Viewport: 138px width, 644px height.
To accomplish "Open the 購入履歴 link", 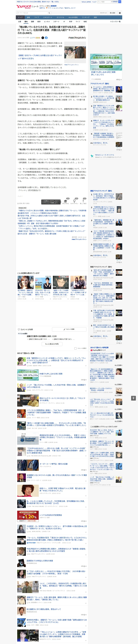I will [x=112, y=13].
